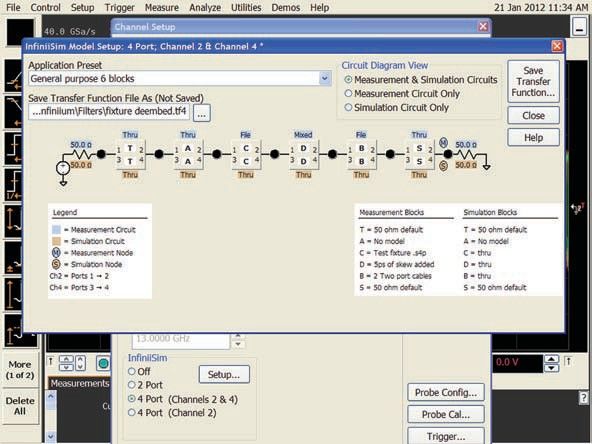The width and height of the screenshot is (592, 444).
Task: Click the Mixed label above block D
Action: point(303,135)
